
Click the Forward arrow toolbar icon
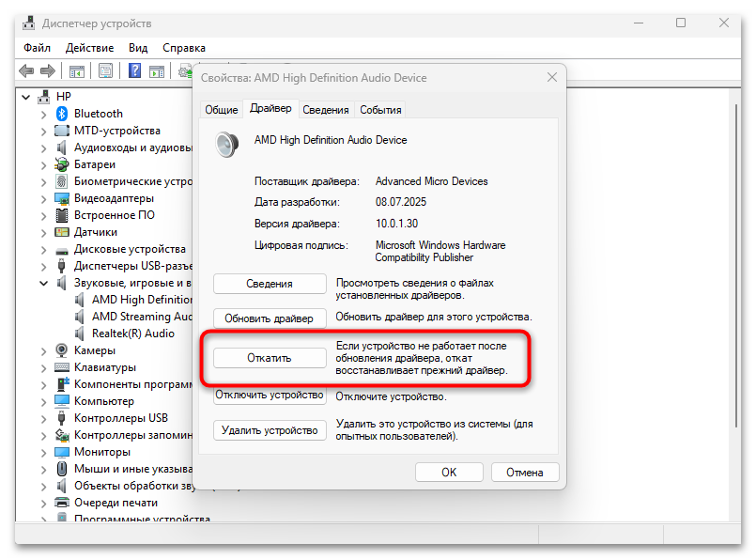click(x=47, y=71)
